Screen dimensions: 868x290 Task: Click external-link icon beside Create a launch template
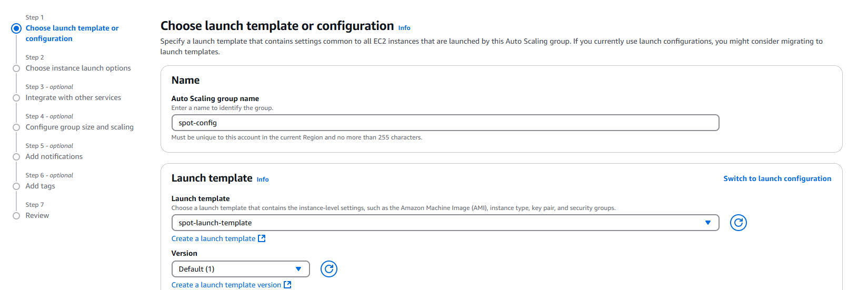tap(262, 238)
